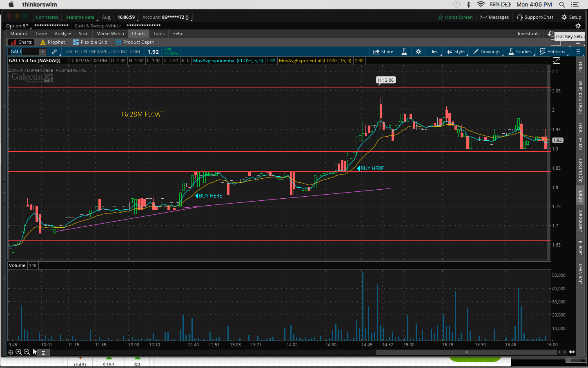The width and height of the screenshot is (588, 368).
Task: Zoom out on the chart
Action: [27, 352]
